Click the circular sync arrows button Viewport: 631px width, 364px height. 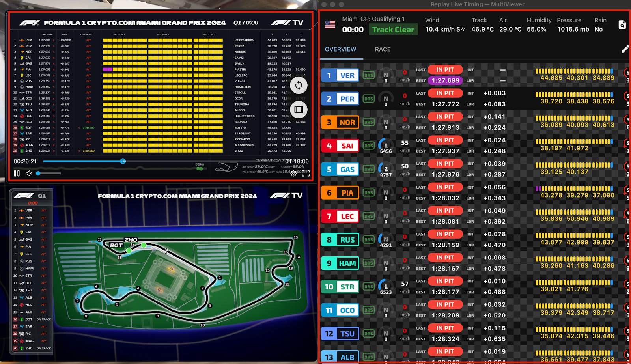point(299,85)
